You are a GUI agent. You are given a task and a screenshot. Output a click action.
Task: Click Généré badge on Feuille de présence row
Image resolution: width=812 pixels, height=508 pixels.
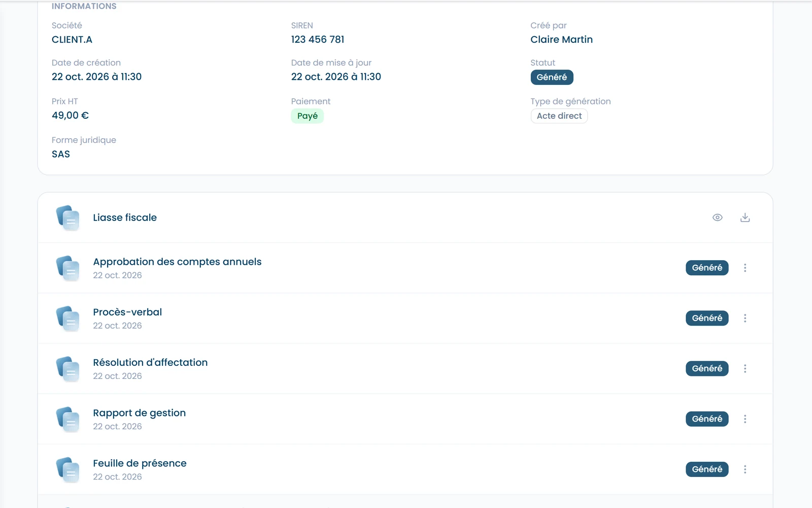pyautogui.click(x=707, y=469)
